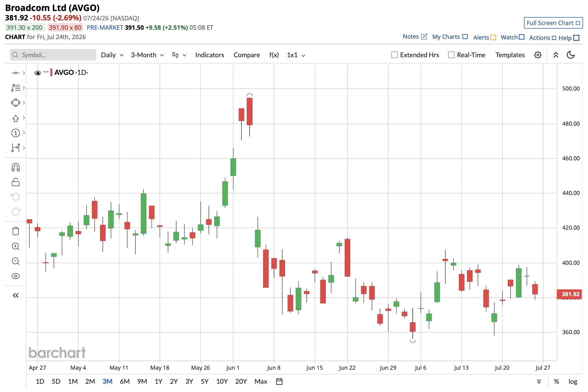This screenshot has width=588, height=392.
Task: Select the 1Y time range
Action: point(158,381)
